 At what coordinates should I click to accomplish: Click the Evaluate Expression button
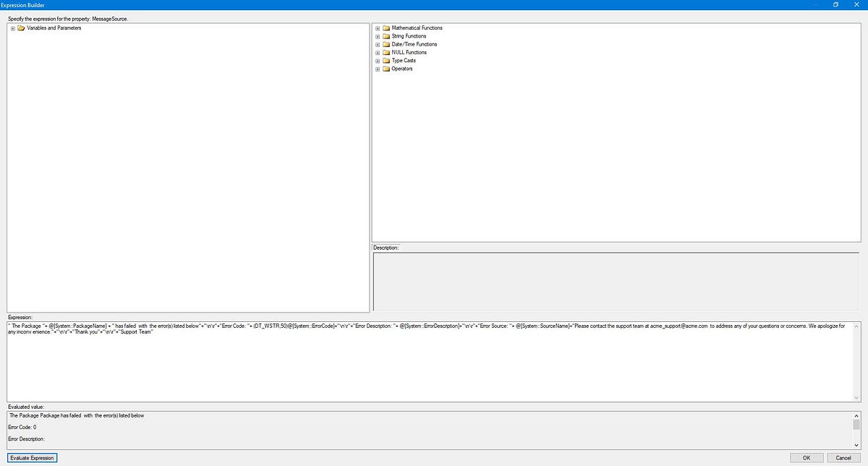pyautogui.click(x=31, y=457)
